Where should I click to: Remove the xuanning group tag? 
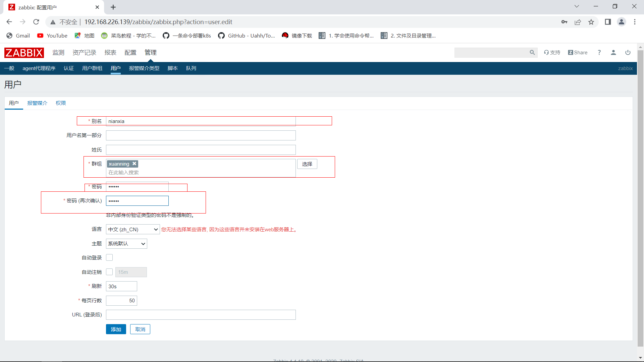pos(134,164)
